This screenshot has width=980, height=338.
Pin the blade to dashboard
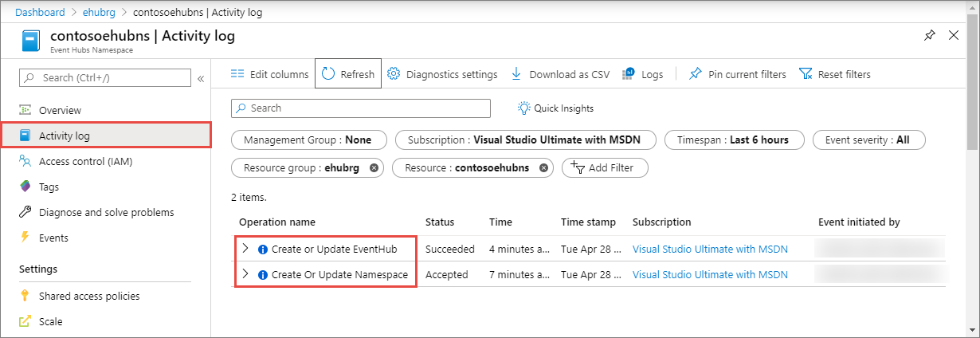click(930, 36)
